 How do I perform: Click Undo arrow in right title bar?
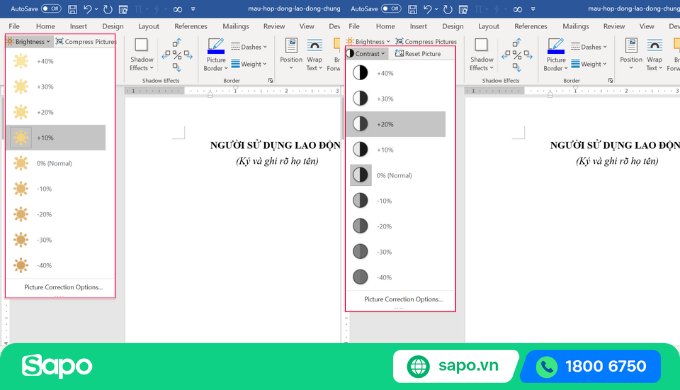(x=428, y=9)
